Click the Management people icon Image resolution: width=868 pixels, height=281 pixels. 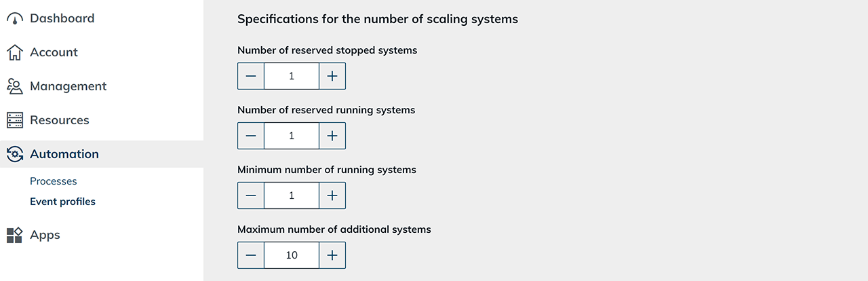point(15,86)
